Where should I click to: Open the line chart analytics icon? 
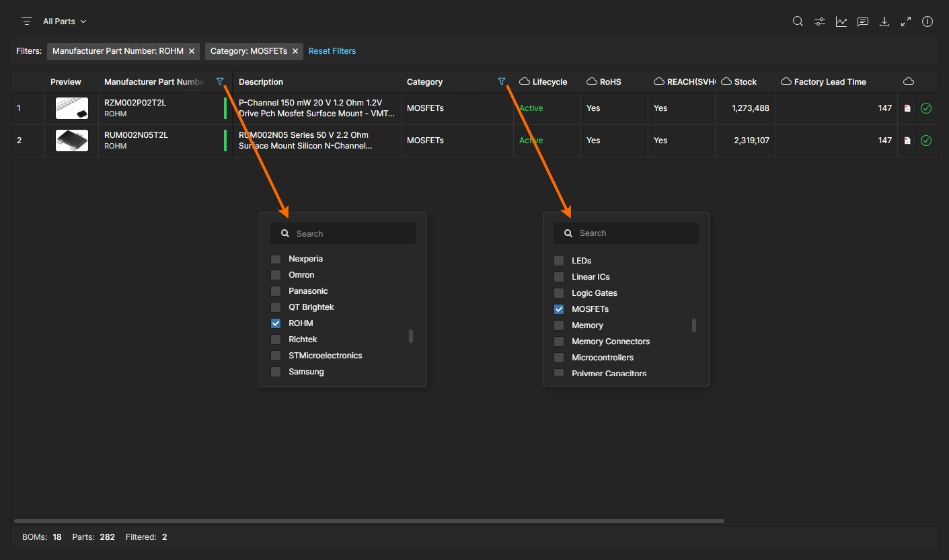pos(841,22)
